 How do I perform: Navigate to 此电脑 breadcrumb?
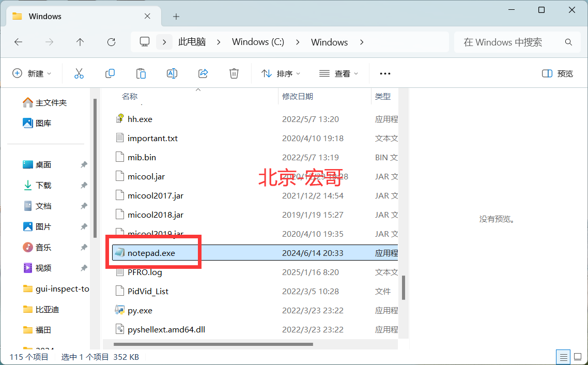click(192, 42)
